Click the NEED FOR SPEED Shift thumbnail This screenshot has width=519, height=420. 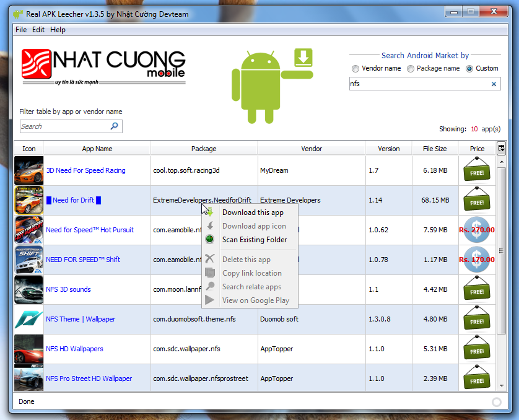pos(28,260)
